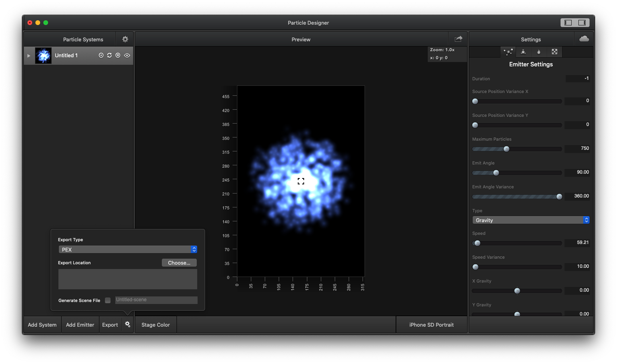Viewport: 617px width, 364px height.
Task: Click the export settings gear icon
Action: 128,324
